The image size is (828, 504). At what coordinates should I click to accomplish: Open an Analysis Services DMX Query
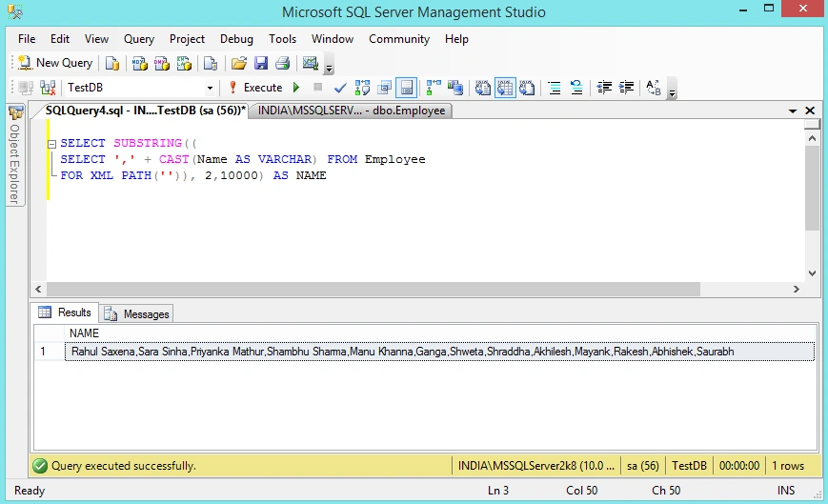pos(162,63)
